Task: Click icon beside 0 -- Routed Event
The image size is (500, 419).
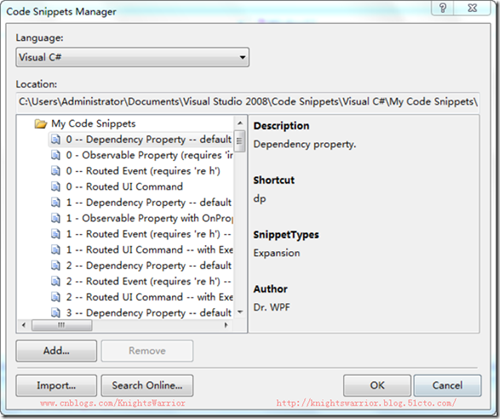Action: [56, 171]
